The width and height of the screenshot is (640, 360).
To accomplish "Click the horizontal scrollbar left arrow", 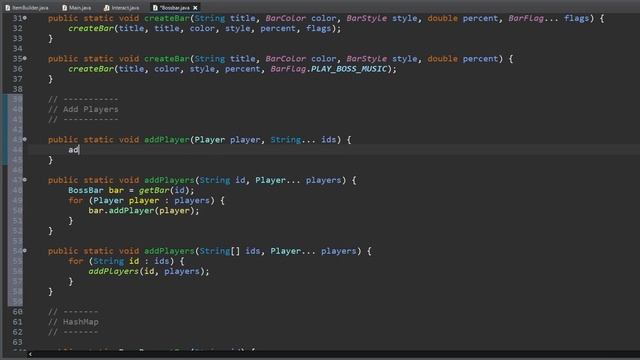I will pyautogui.click(x=30, y=354).
